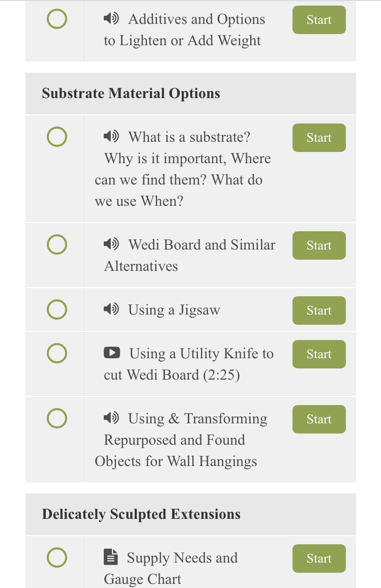Check the circle for Utility Knife video lesson
Screen dimensions: 381x588
[57, 353]
